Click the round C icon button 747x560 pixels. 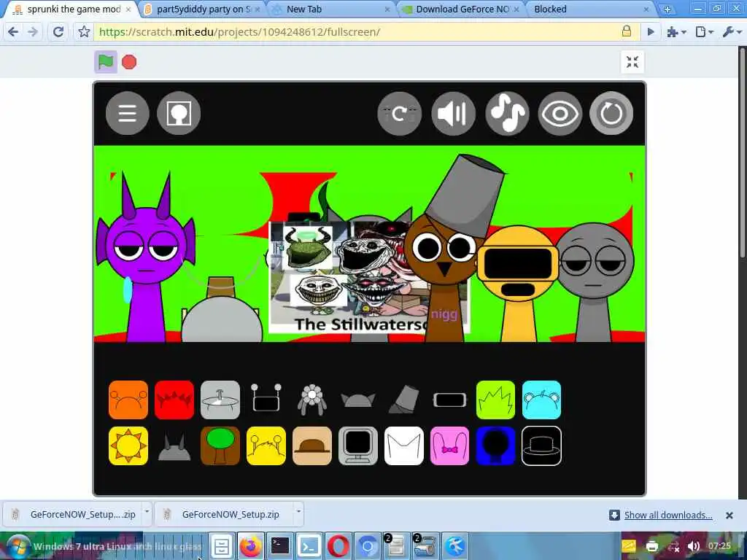[399, 113]
